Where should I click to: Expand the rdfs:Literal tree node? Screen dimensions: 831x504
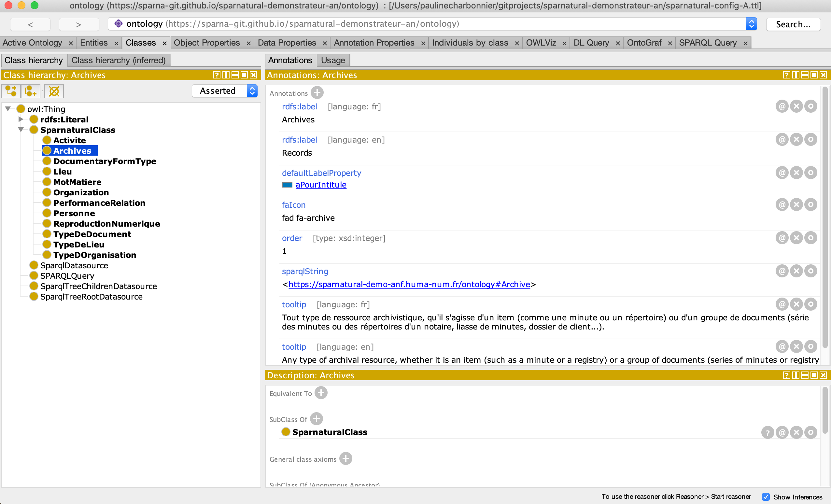(x=20, y=119)
